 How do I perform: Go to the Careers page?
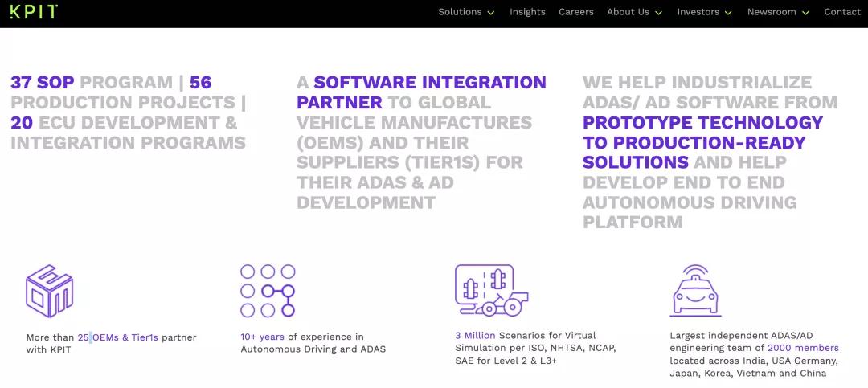(576, 11)
